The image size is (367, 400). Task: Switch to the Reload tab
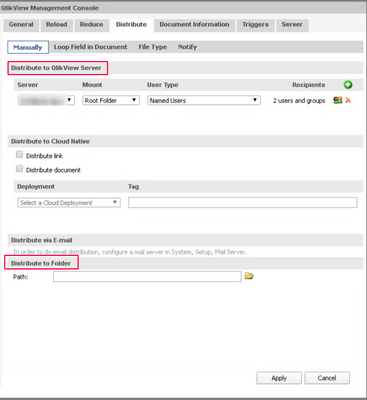click(x=57, y=25)
